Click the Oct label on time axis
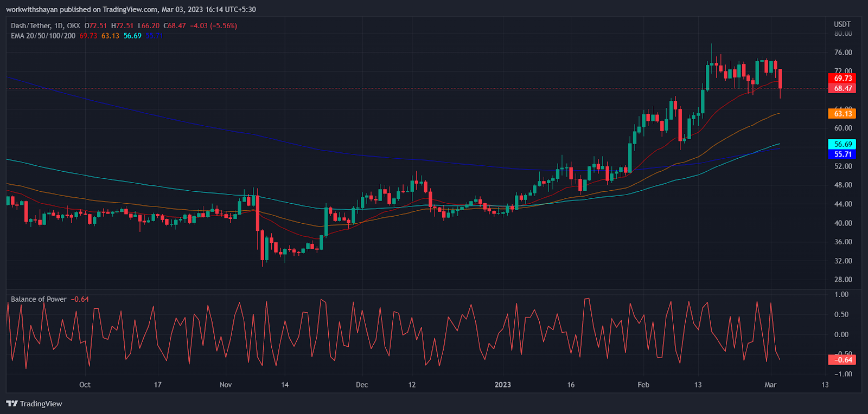Screen dimensions: 868x414 point(85,385)
